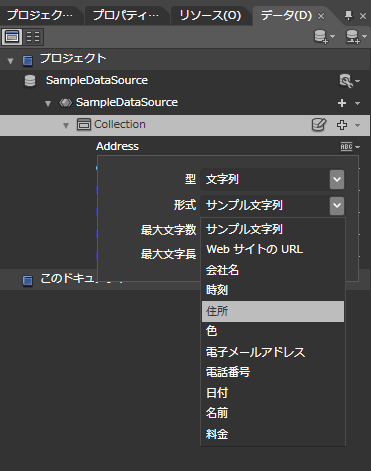
Task: Edit sample values for Collection
Action: pos(319,125)
